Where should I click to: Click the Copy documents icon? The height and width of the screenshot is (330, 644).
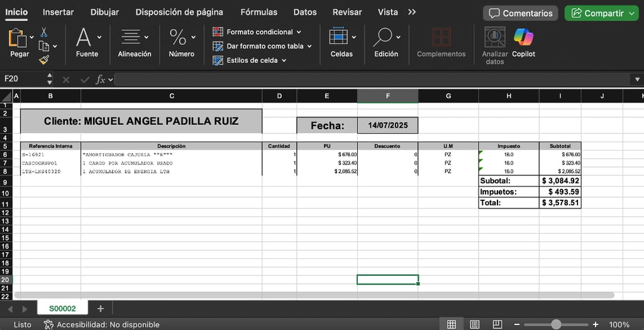tap(44, 46)
